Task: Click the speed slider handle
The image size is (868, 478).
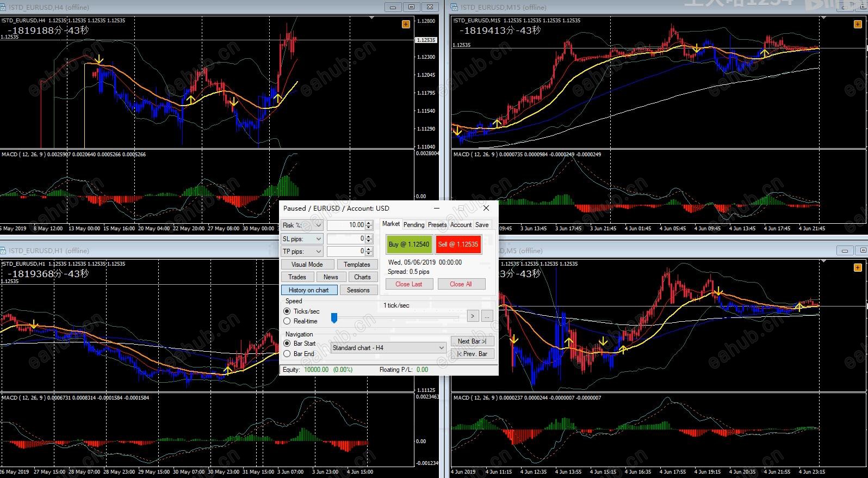Action: point(334,318)
